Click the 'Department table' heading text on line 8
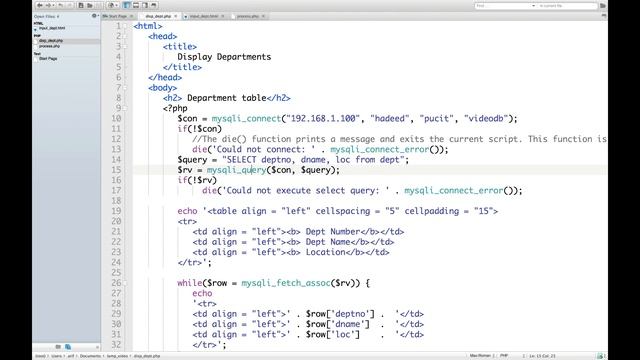This screenshot has height=360, width=640. coord(227,98)
